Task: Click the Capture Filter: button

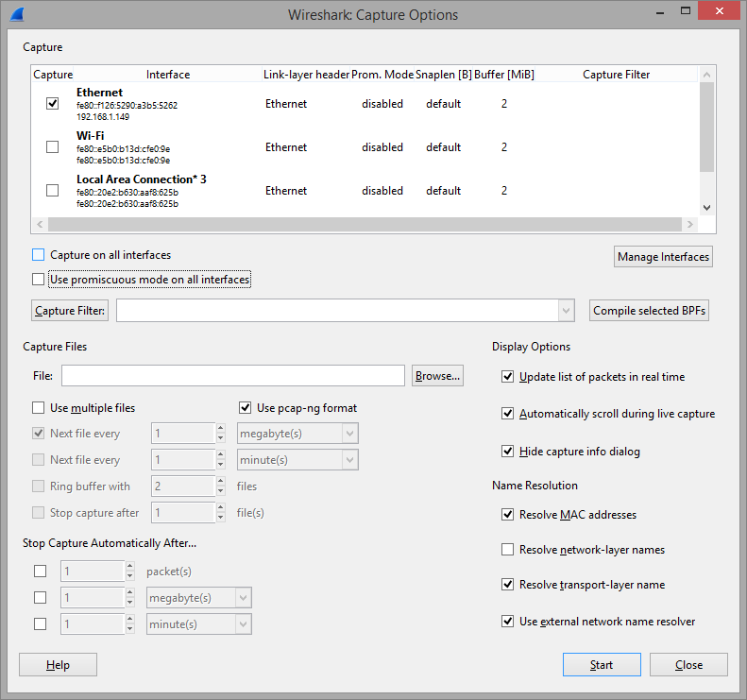Action: point(70,311)
